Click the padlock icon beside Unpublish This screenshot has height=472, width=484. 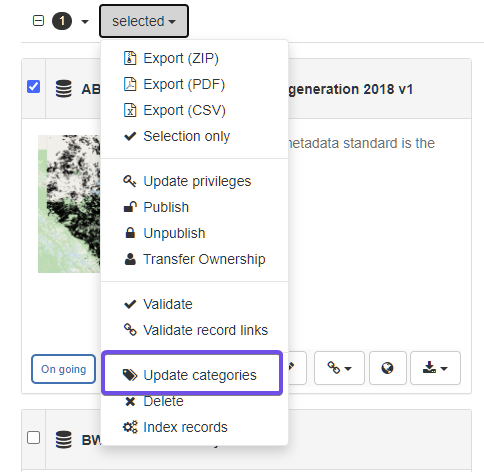click(x=130, y=233)
